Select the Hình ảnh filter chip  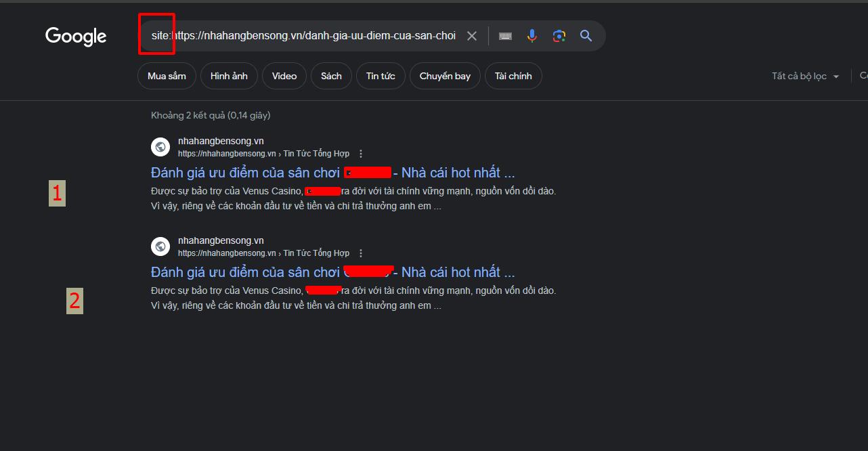point(229,76)
